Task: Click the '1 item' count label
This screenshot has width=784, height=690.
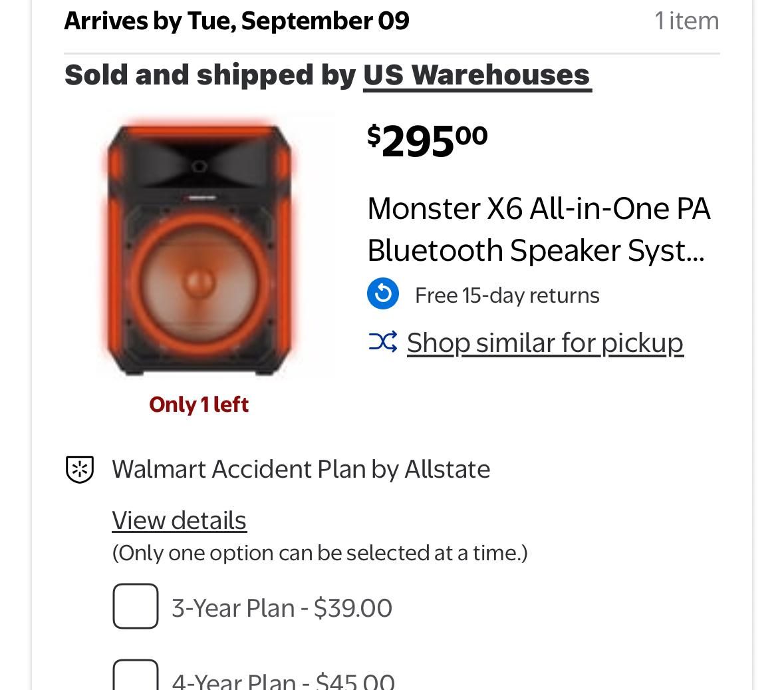Action: click(686, 21)
